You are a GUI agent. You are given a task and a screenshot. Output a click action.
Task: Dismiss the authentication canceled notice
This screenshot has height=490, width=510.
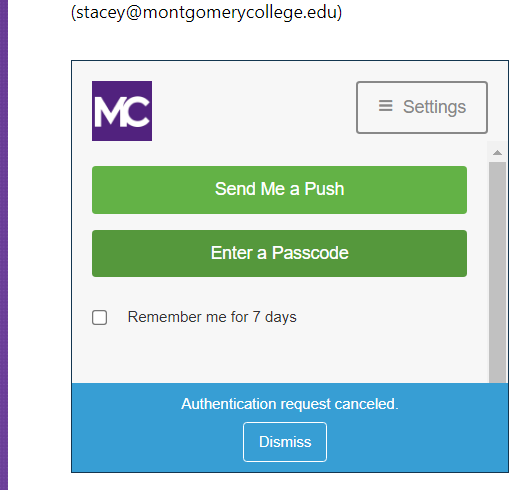[x=285, y=442]
